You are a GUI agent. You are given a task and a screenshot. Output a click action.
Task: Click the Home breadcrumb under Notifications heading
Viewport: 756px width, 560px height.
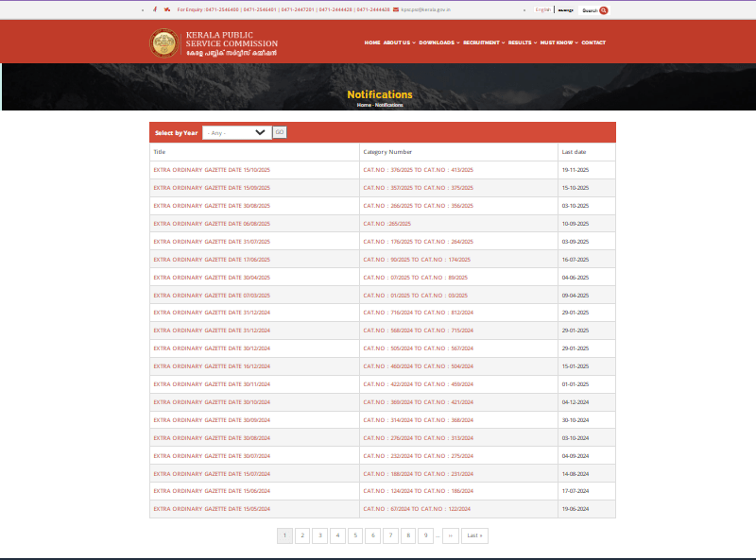(x=363, y=105)
